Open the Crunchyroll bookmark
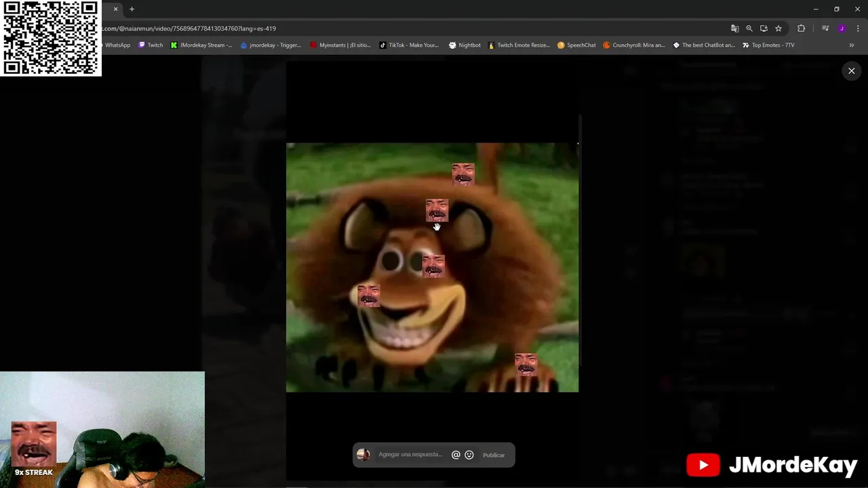The image size is (868, 488). (x=634, y=45)
